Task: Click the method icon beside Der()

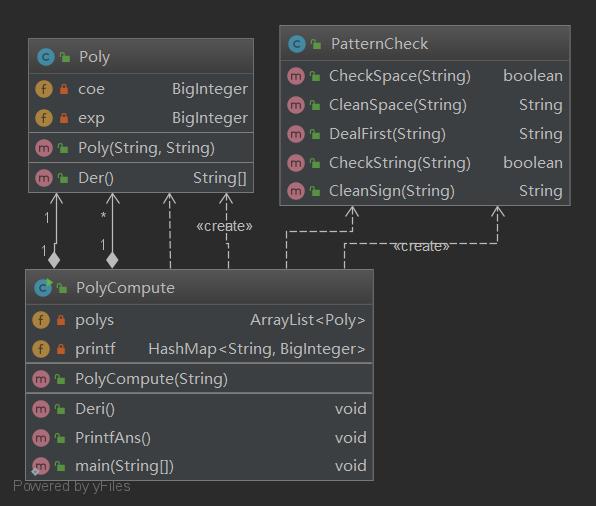Action: [44, 178]
